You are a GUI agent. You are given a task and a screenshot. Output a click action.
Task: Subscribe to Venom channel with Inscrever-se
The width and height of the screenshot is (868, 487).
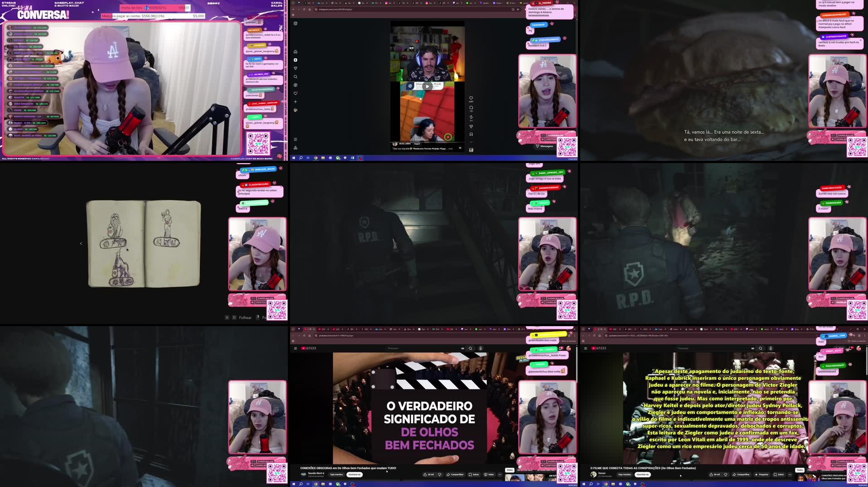click(x=643, y=474)
